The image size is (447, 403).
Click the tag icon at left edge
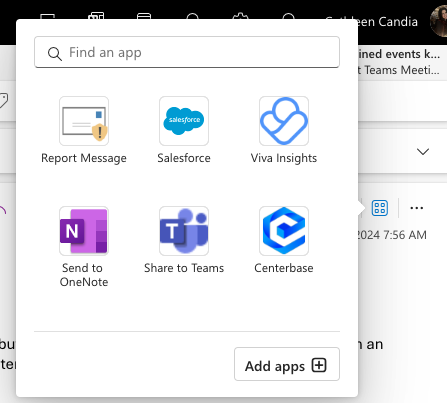3,100
